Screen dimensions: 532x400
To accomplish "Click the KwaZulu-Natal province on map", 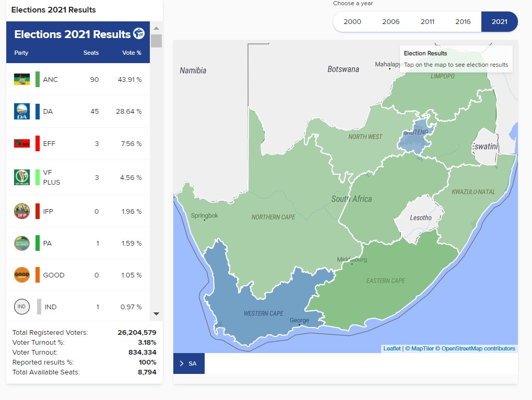I will 474,192.
